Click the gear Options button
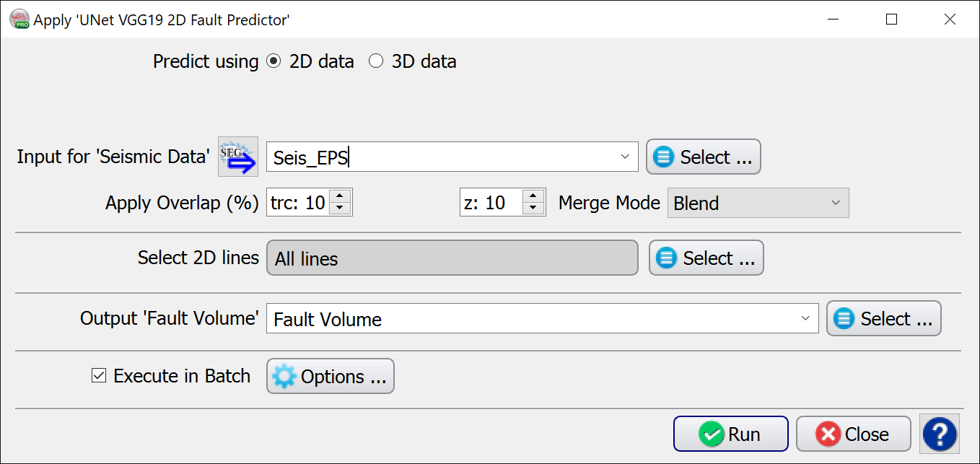The image size is (980, 464). coord(331,376)
